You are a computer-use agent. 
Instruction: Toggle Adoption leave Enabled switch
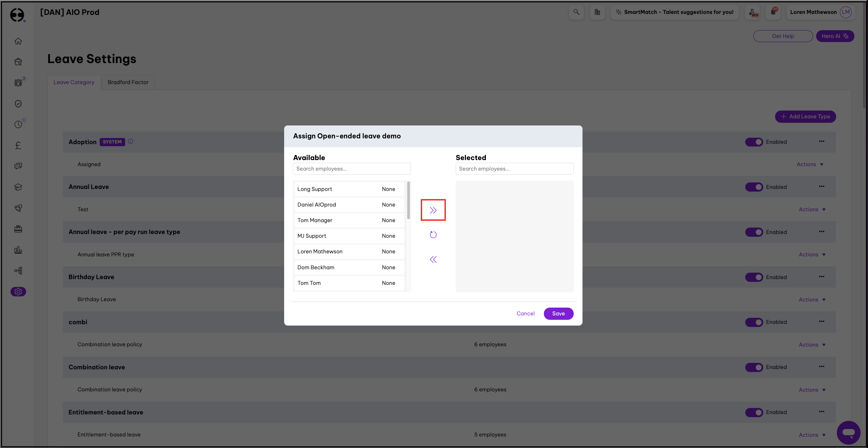point(754,142)
